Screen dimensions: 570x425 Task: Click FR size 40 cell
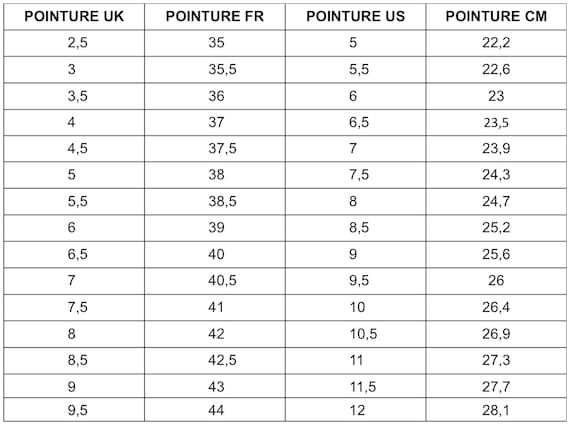[x=215, y=254]
